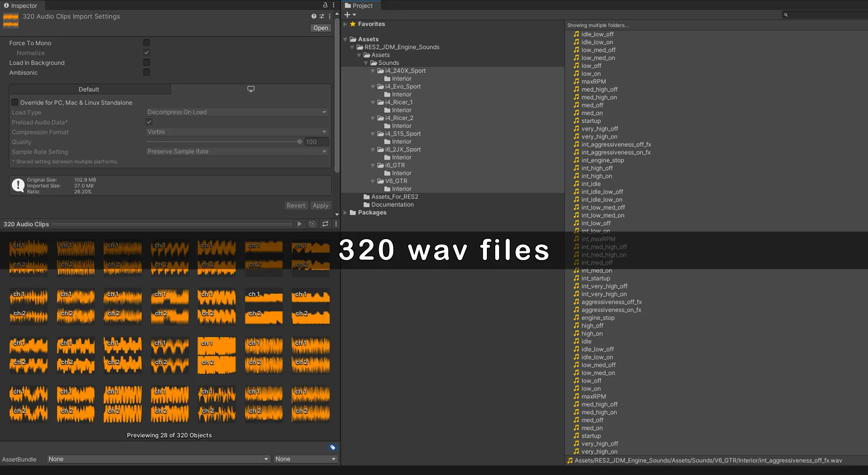Toggle Load In Background checkbox

click(147, 63)
